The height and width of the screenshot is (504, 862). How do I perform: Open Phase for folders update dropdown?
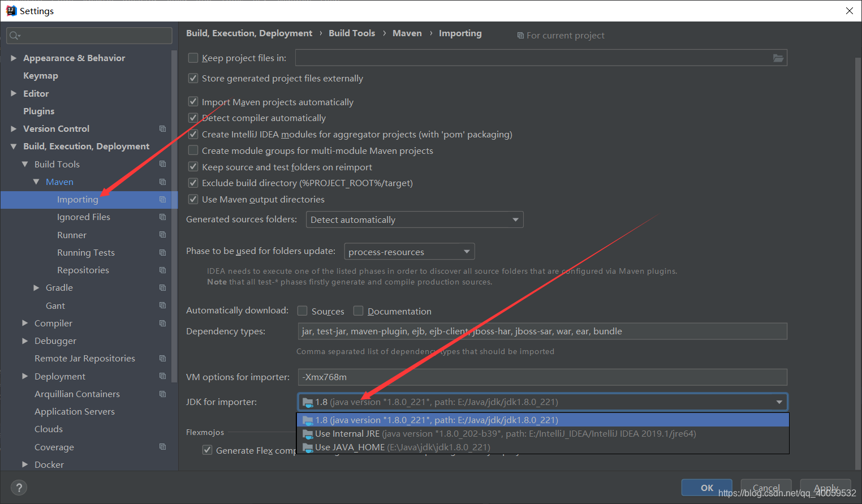(x=410, y=252)
